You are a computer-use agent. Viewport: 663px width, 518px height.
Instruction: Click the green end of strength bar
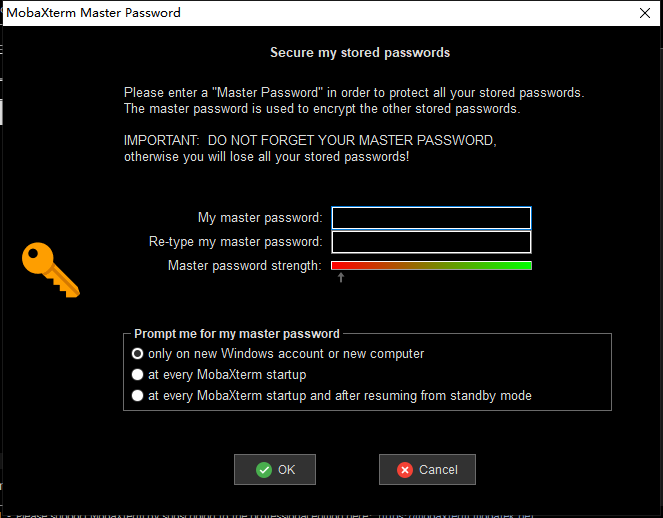(x=523, y=266)
